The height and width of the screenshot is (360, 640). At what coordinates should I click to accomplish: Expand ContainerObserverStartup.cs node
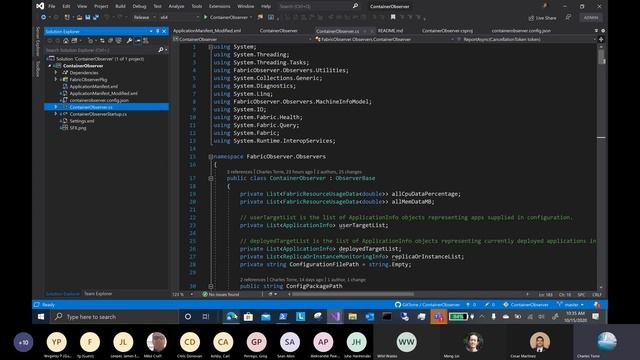click(x=56, y=114)
